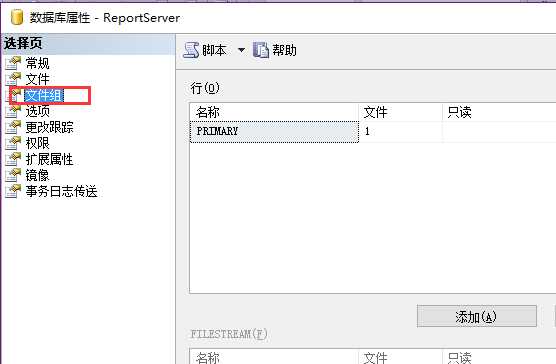Click the icon beside 权限
Viewport: 556px width, 364px height.
[x=13, y=143]
